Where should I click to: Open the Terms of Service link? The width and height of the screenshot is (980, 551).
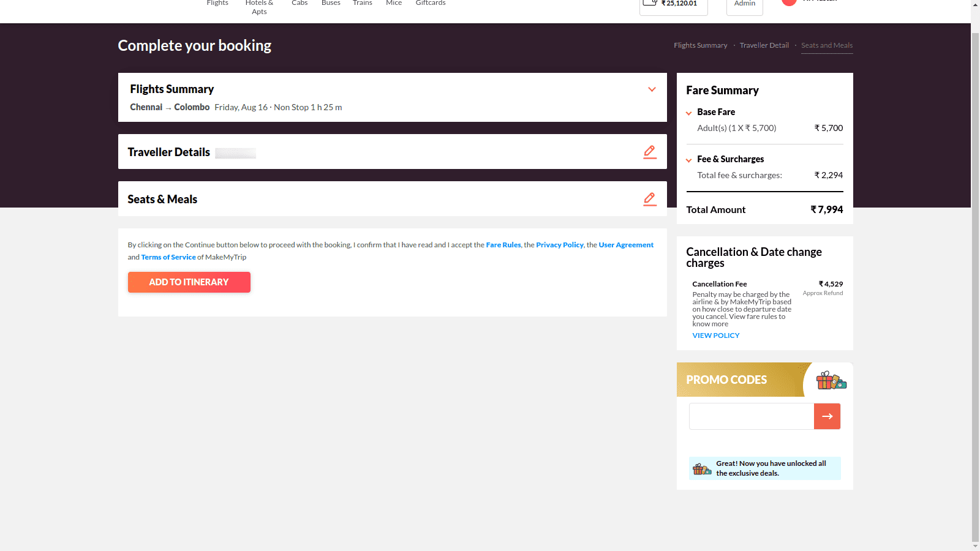pos(168,257)
